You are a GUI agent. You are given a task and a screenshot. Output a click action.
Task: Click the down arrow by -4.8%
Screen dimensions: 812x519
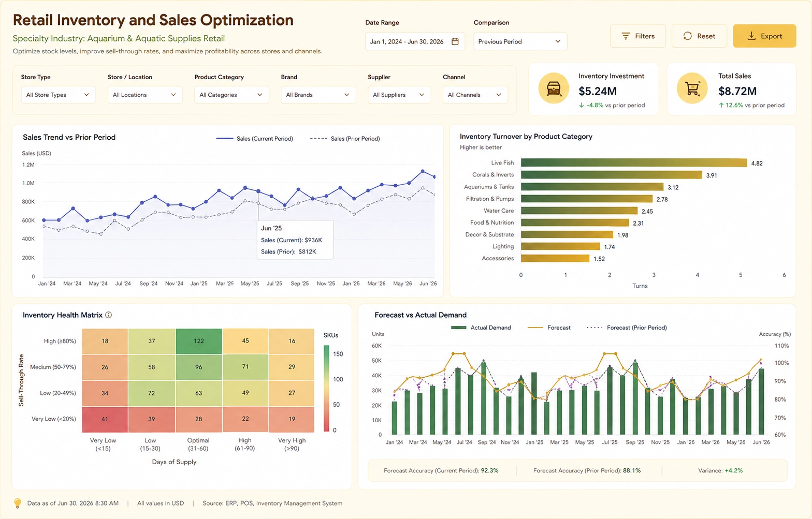point(582,105)
